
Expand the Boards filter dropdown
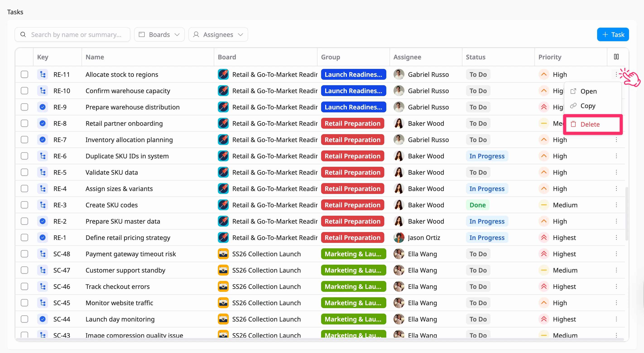(x=159, y=34)
